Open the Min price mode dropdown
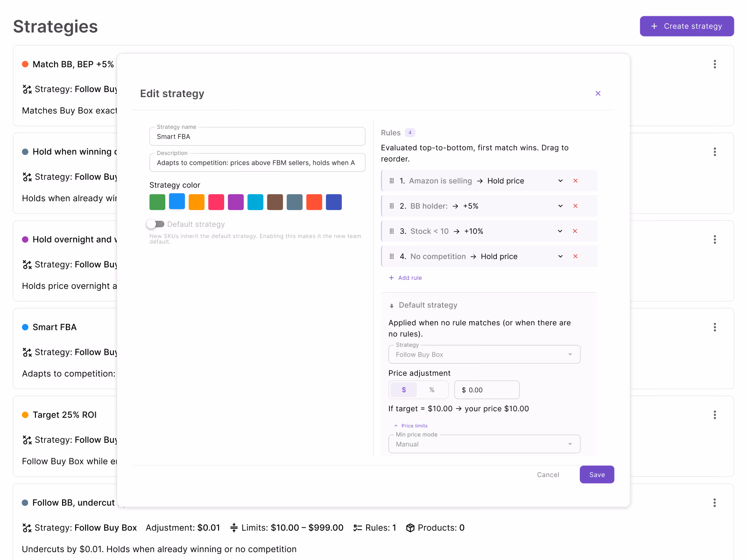Viewport: 747px width, 560px height. (484, 444)
